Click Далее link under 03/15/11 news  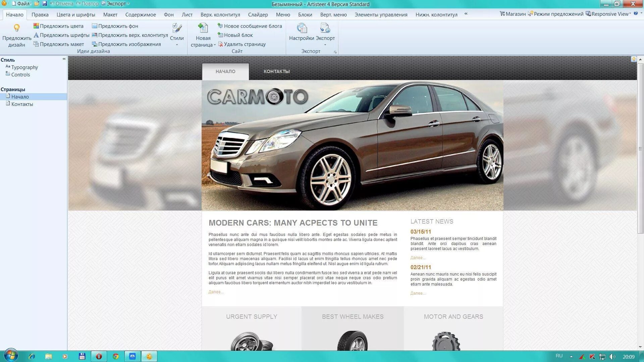click(x=418, y=258)
